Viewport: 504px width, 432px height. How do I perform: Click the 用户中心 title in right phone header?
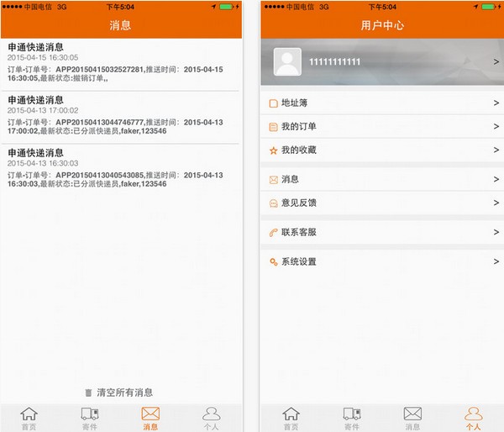coord(382,25)
